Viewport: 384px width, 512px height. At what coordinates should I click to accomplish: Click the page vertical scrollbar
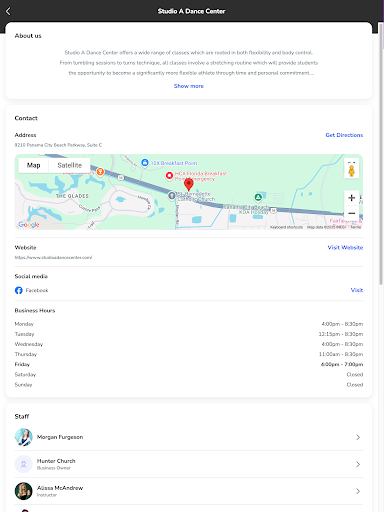[x=381, y=153]
